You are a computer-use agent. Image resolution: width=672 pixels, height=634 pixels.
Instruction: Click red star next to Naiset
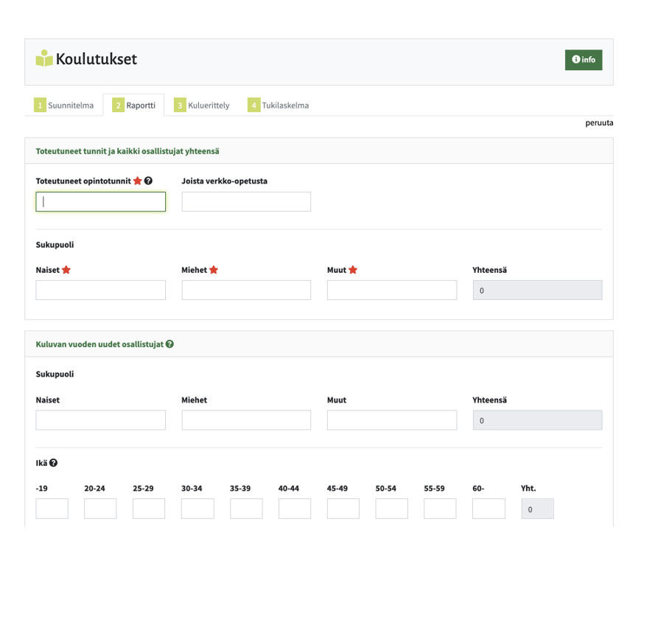point(66,270)
